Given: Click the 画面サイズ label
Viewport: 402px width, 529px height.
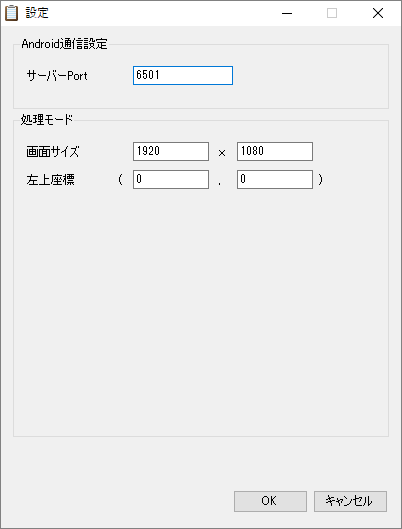Looking at the screenshot, I should click(x=53, y=152).
